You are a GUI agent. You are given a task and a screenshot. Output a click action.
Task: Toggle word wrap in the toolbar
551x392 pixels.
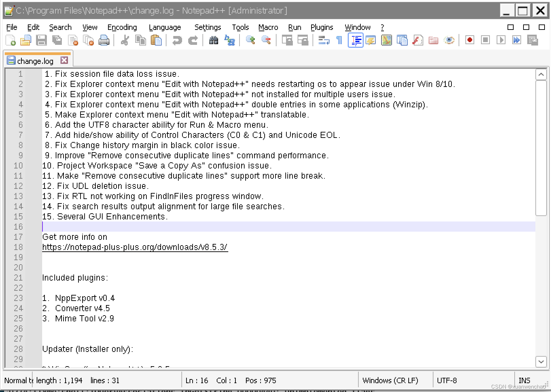(324, 40)
